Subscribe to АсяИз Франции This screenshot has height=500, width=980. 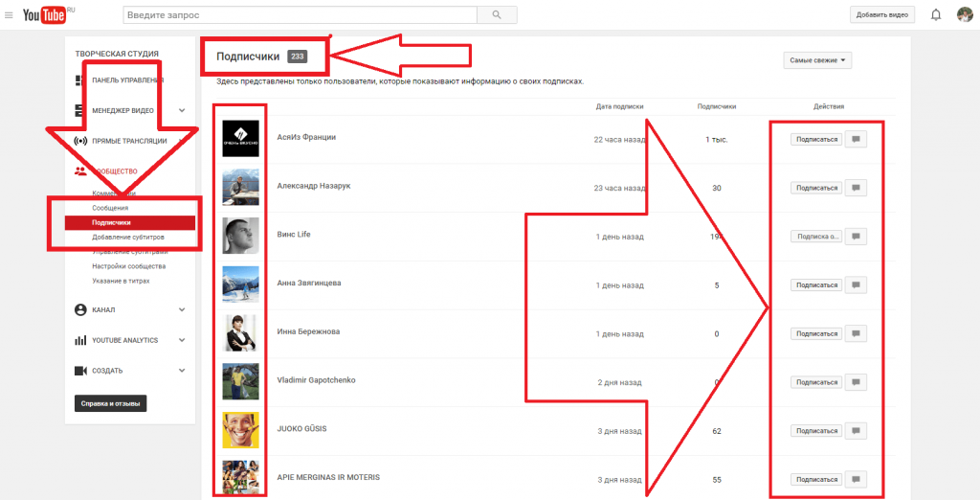(x=816, y=140)
